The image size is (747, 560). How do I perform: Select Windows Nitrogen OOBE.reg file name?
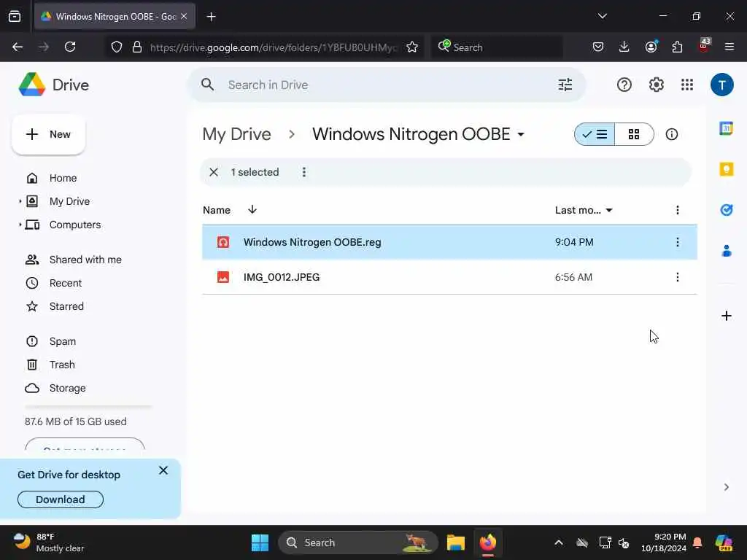(x=312, y=242)
